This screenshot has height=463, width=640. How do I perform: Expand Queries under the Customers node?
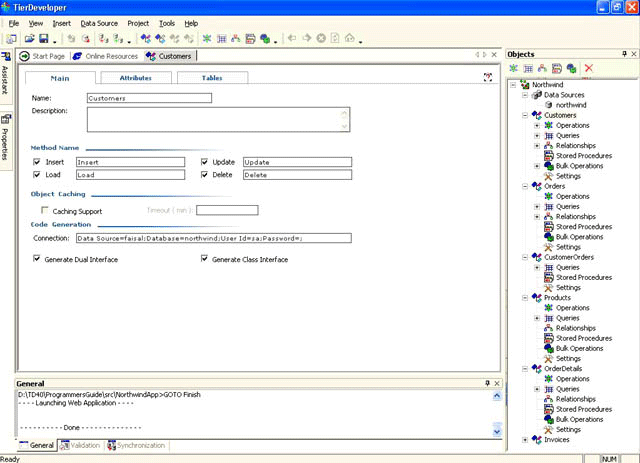(x=537, y=136)
